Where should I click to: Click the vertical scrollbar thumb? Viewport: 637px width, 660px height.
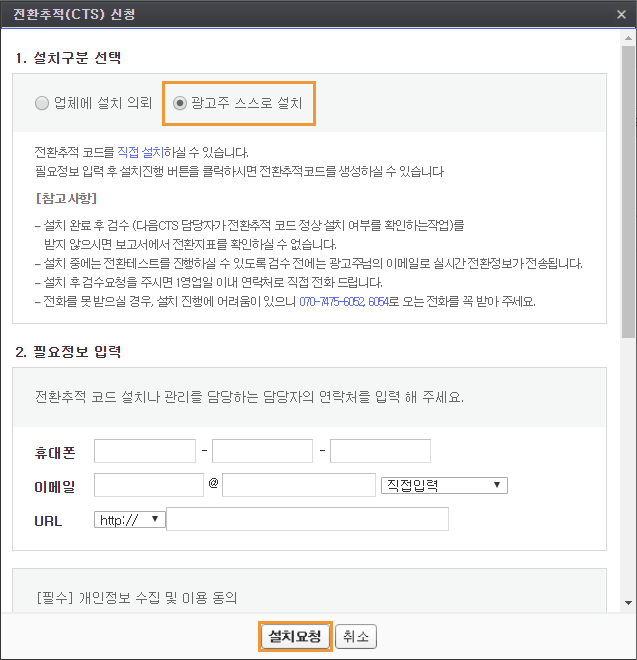tap(629, 192)
